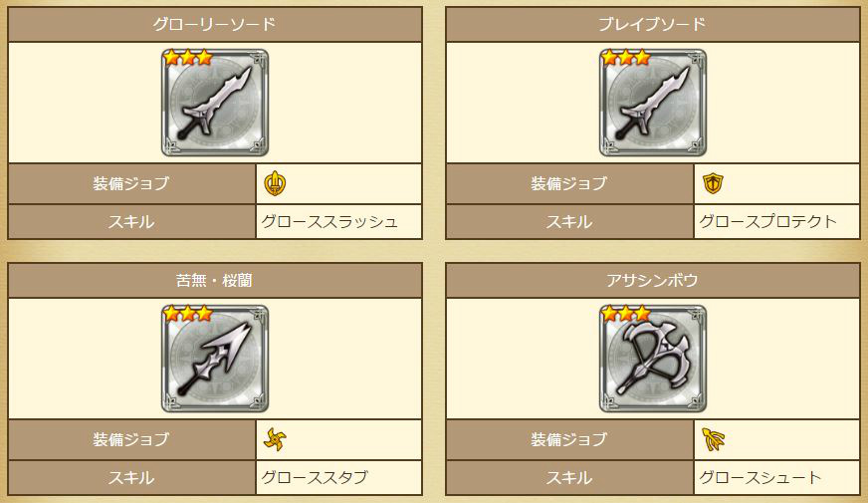The height and width of the screenshot is (503, 868).
Task: Click the gold shield job icon for ブレイブソード
Action: coord(713,183)
